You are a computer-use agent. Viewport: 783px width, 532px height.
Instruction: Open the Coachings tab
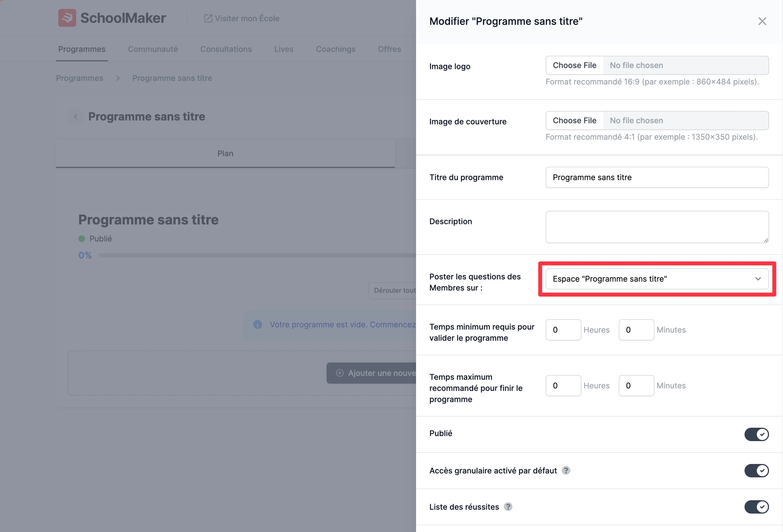(x=335, y=49)
